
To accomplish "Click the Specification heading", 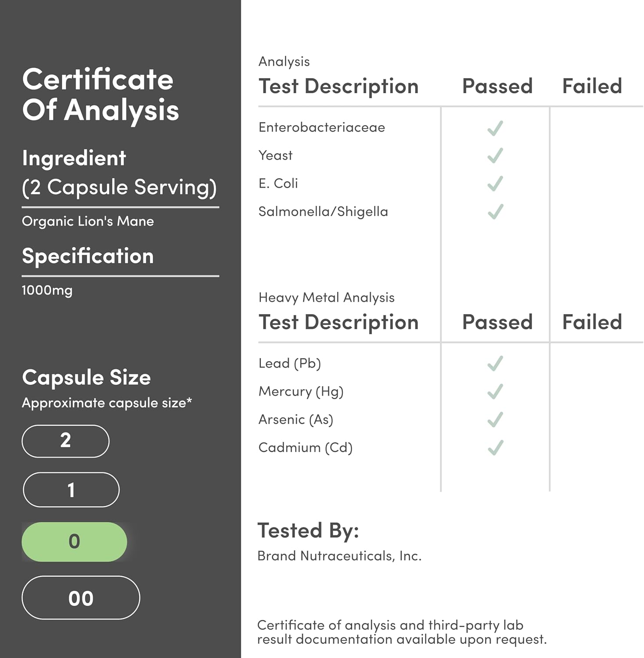I will click(x=88, y=256).
